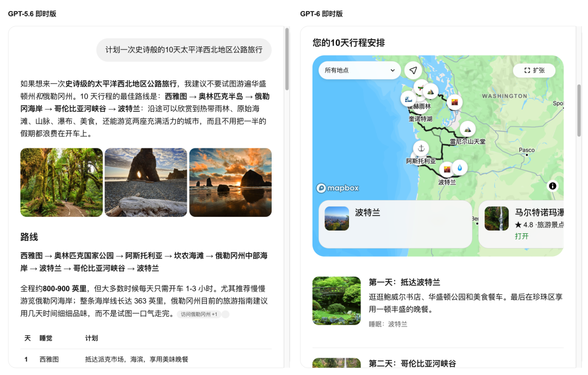Select the city skyline pin at Seattle
The image size is (588, 375).
coord(455,102)
